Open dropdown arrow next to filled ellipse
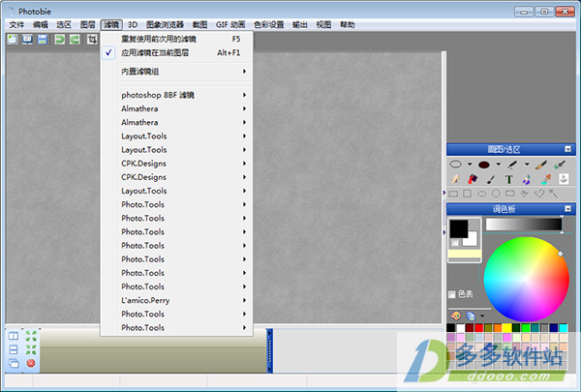581x392 pixels. coord(499,165)
